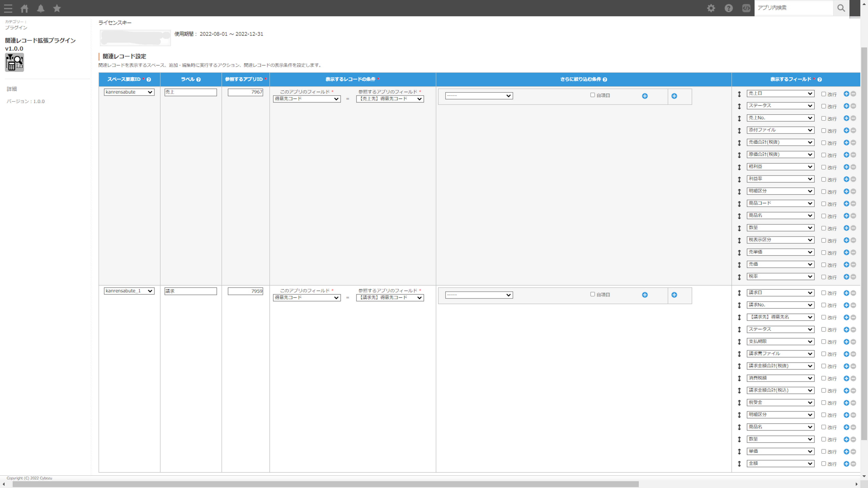Remove the 売上No. field row

click(x=853, y=118)
